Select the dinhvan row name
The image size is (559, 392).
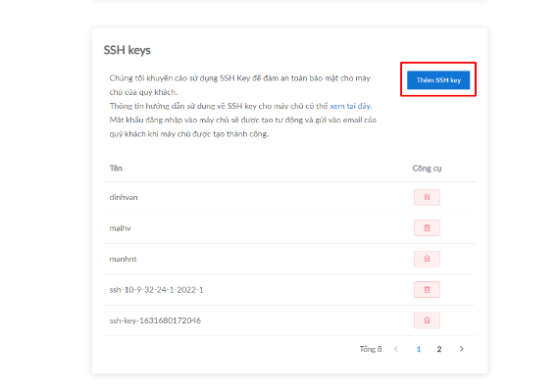point(124,197)
